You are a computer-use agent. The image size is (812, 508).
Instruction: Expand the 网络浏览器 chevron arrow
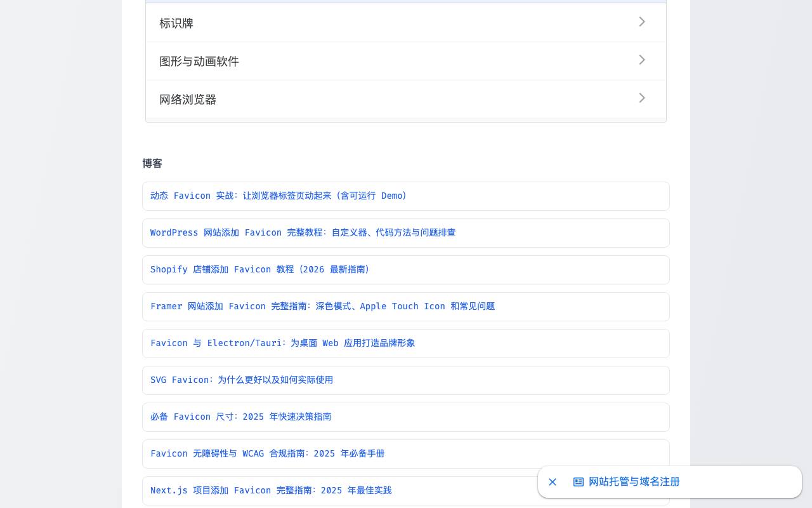pos(642,98)
